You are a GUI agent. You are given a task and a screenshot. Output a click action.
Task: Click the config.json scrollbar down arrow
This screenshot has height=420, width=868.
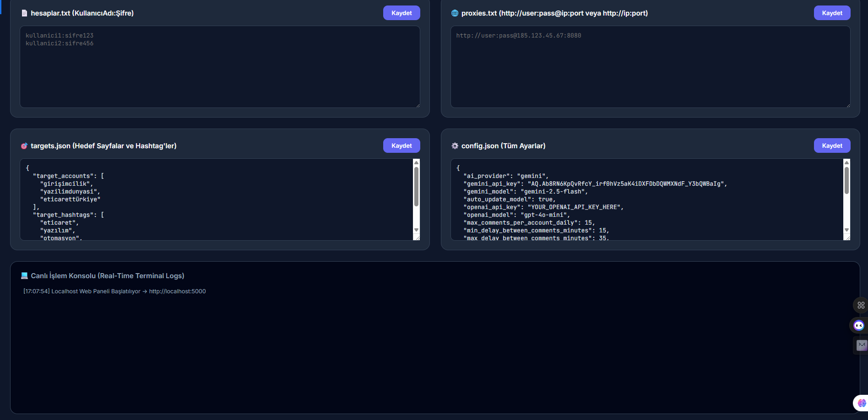tap(846, 230)
